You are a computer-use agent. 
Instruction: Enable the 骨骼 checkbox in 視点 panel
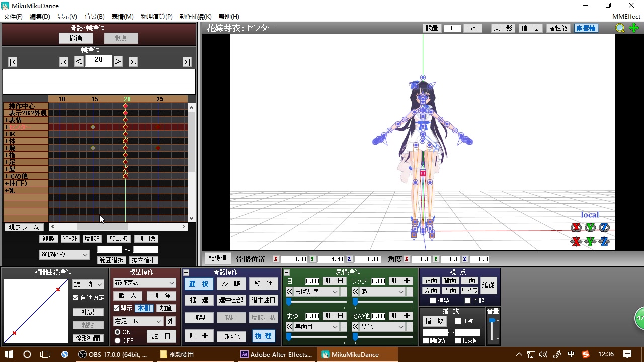pos(467,301)
